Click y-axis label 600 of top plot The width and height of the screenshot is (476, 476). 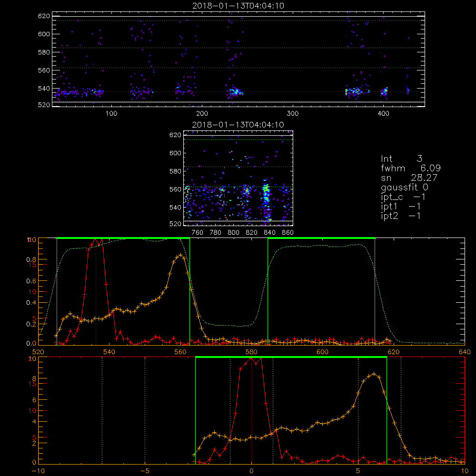[44, 34]
